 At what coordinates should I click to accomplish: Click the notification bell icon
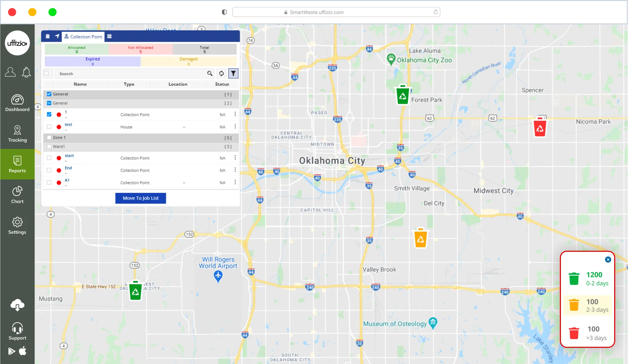click(26, 72)
